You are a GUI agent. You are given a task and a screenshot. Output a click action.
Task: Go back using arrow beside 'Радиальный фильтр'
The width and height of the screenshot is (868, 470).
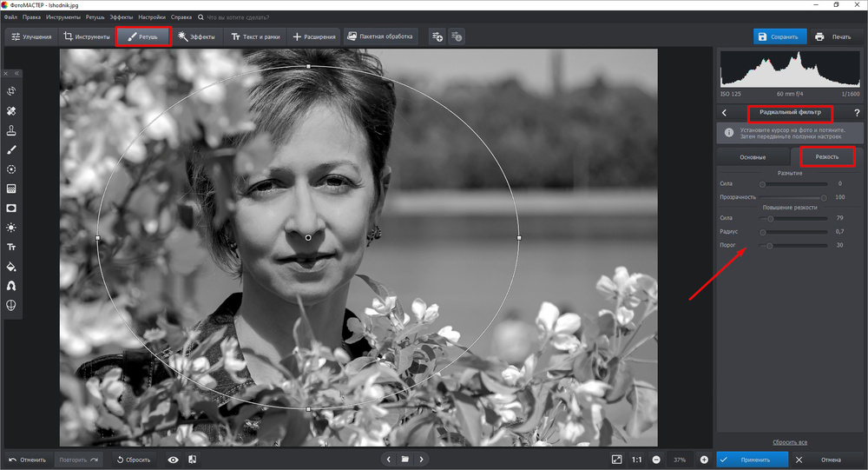(x=724, y=113)
